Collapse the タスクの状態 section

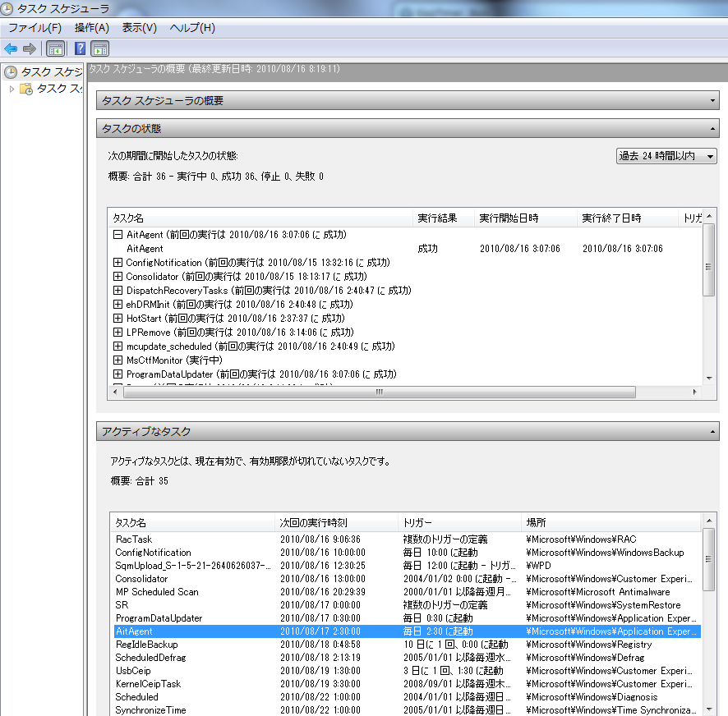713,129
